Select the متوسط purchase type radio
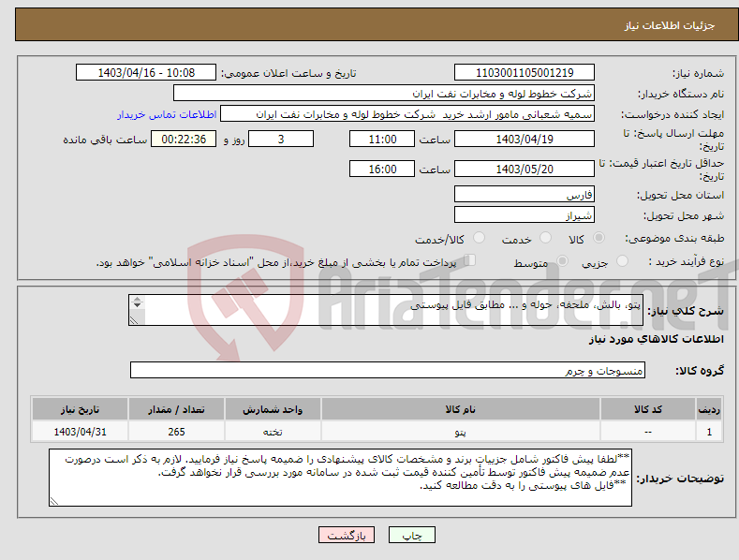The image size is (739, 560). click(x=562, y=261)
